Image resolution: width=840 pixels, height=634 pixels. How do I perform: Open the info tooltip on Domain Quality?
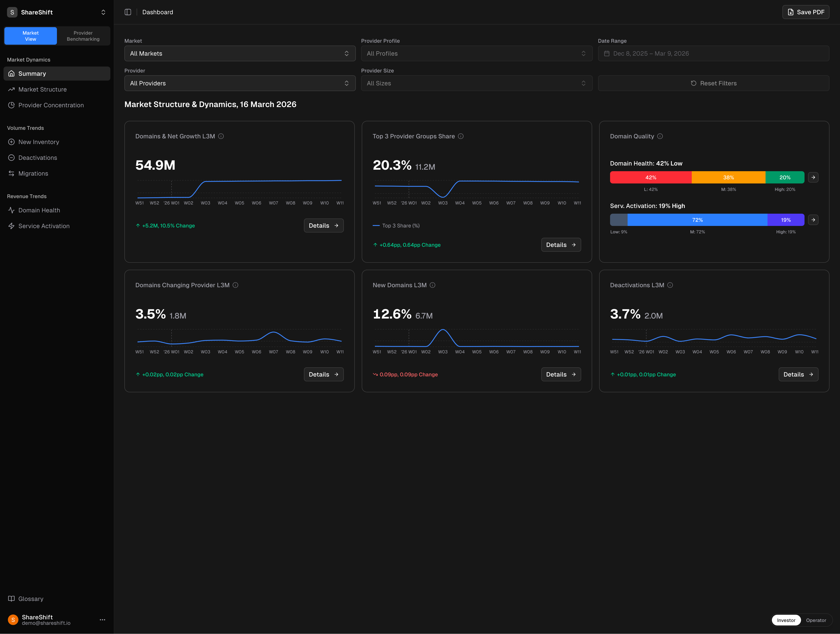660,136
